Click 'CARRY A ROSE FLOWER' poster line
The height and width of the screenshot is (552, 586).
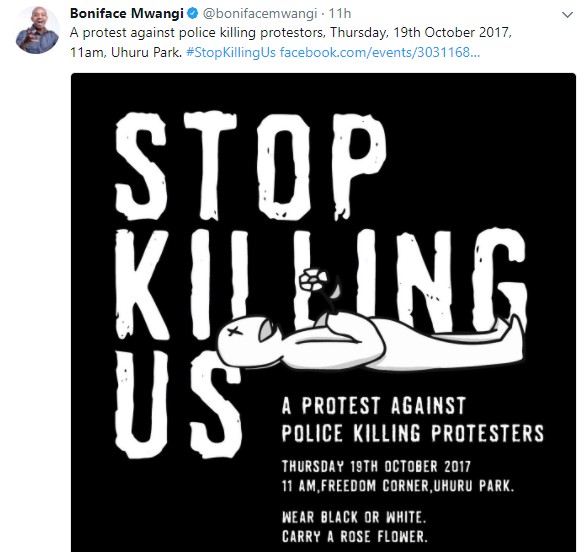point(355,537)
